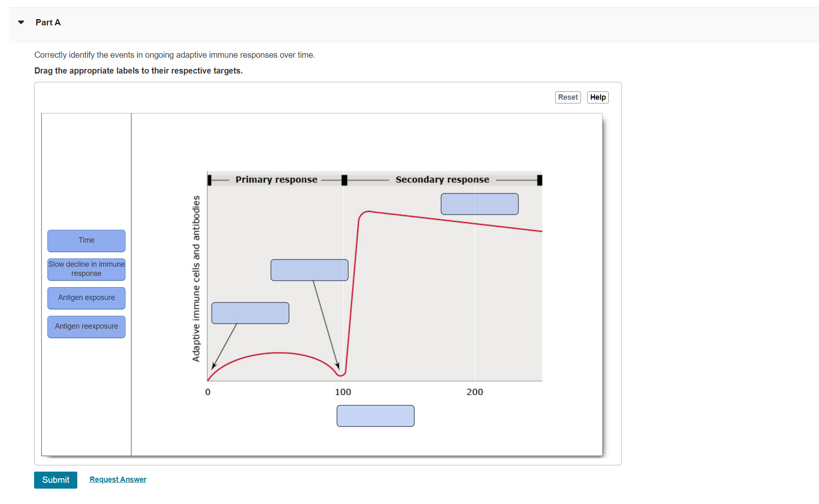Open the Help button
Viewport: 819px width, 504px height.
(x=598, y=97)
